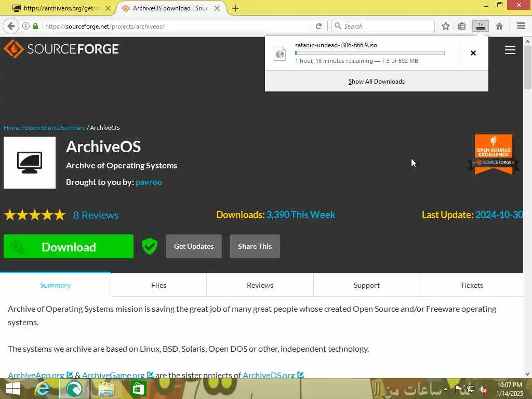The image size is (532, 399).
Task: Open the Files tab
Action: tap(158, 285)
